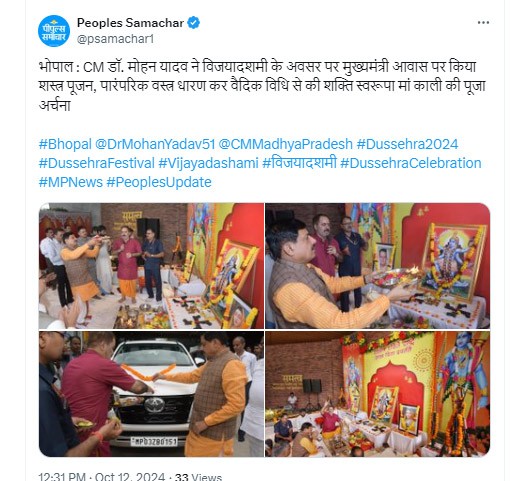Open the #DussehraCelebration hashtag
510x481 pixels.
click(x=411, y=163)
